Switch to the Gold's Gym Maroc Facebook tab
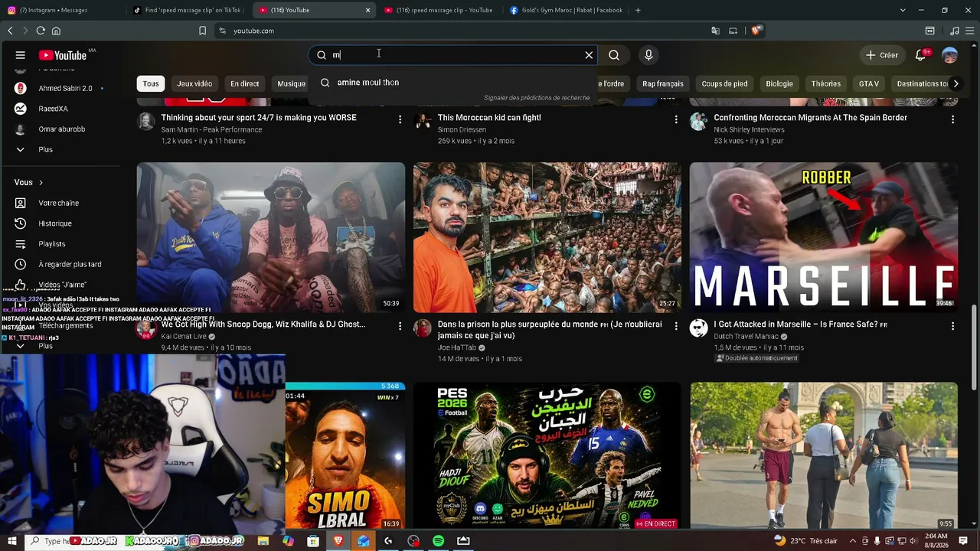 565,11
